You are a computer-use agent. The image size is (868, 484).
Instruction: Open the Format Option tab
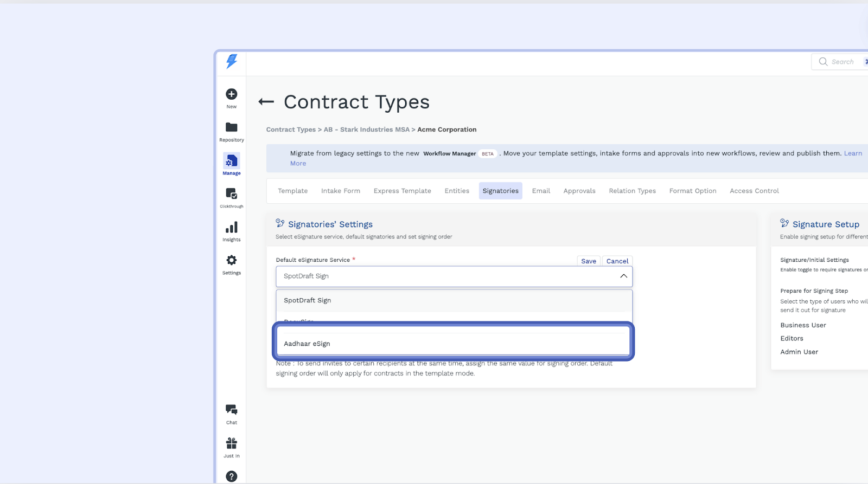[x=693, y=191]
